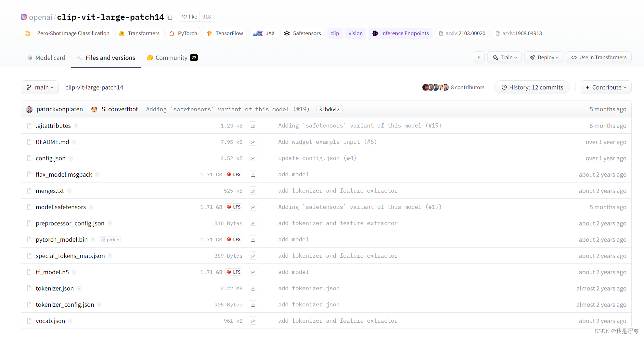644x337 pixels.
Task: Click the clip tag
Action: pyautogui.click(x=335, y=34)
